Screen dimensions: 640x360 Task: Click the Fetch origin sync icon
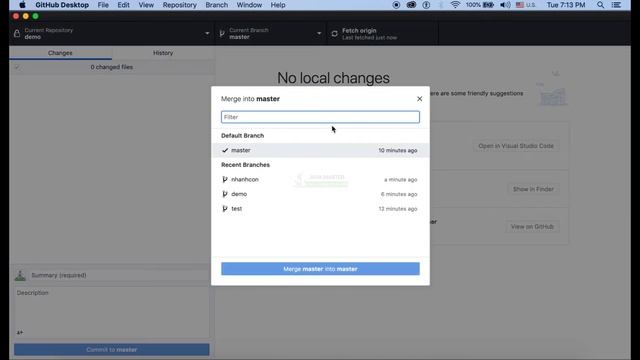click(x=334, y=34)
